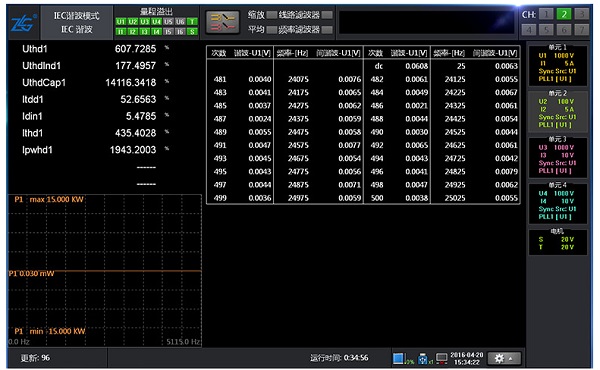This screenshot has height=370, width=600.
Task: Click the U1 range overflow indicator
Action: [121, 21]
